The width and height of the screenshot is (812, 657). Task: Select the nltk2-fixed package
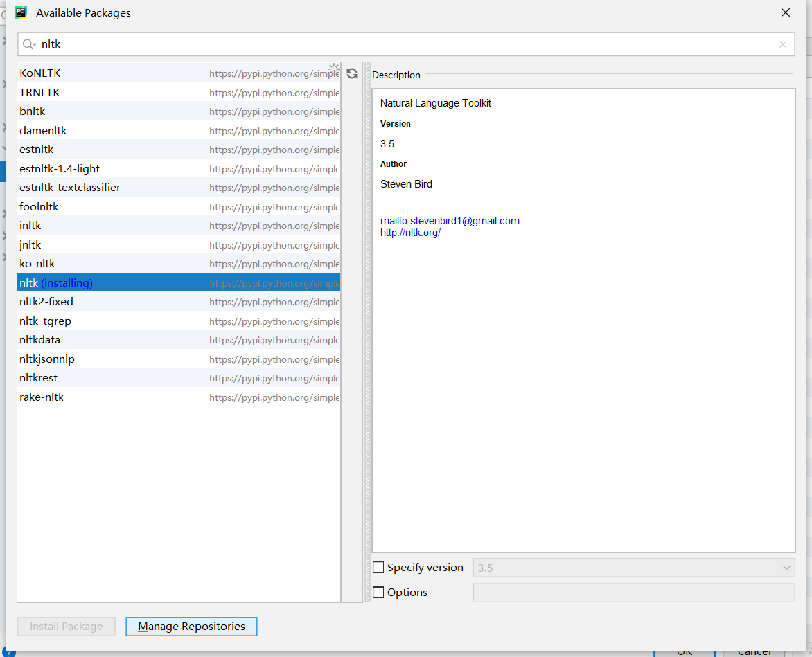(x=179, y=302)
